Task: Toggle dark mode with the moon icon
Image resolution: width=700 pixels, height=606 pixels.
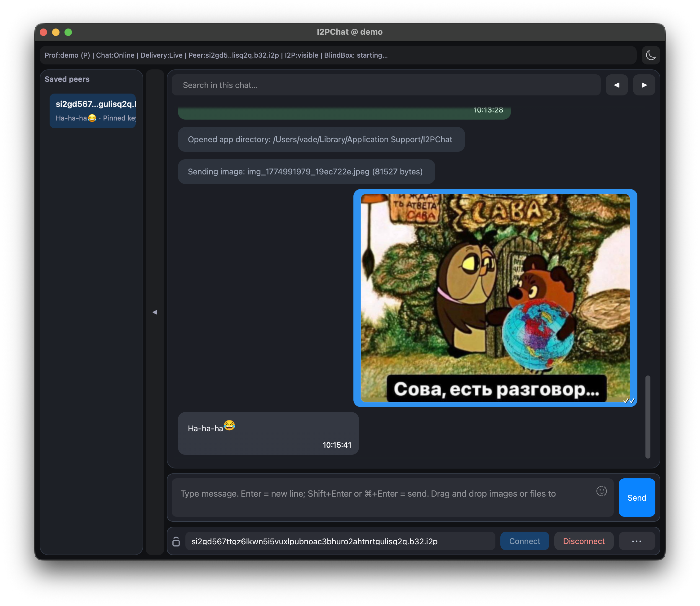Action: [650, 55]
